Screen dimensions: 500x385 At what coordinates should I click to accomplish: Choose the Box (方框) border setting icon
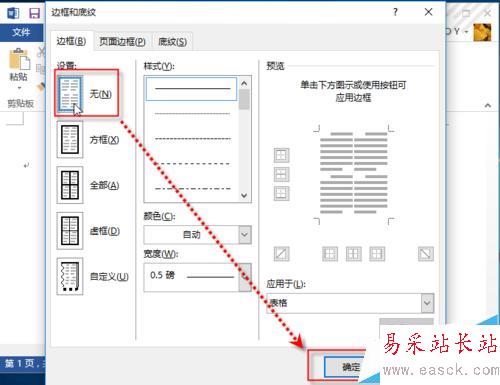(x=70, y=139)
